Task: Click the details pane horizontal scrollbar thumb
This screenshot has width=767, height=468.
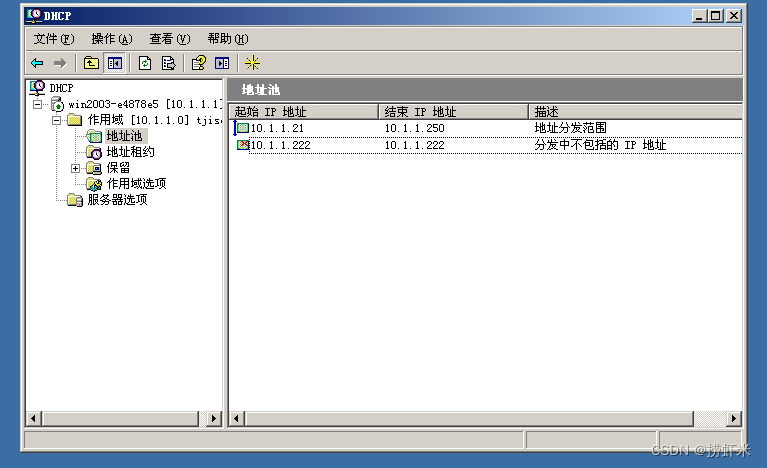Action: click(x=470, y=419)
